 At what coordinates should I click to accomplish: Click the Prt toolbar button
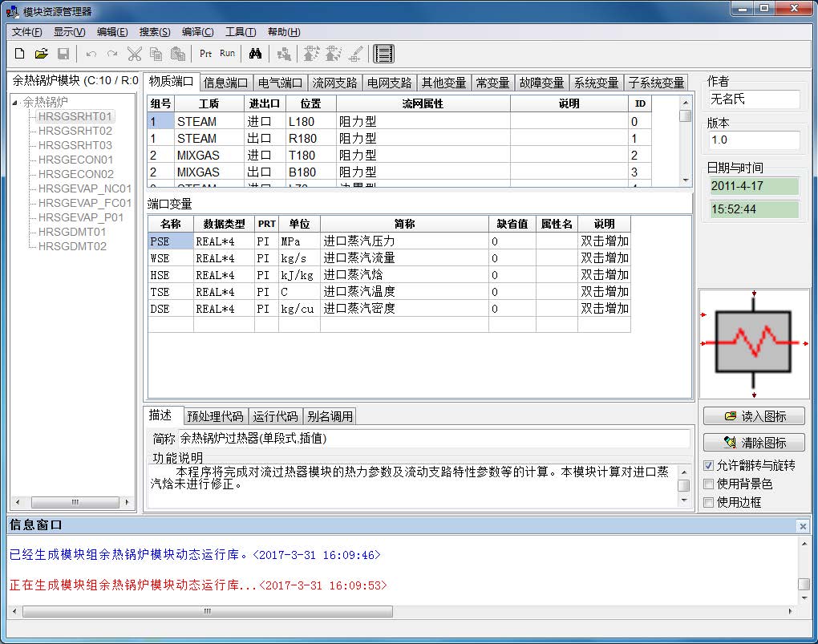206,54
